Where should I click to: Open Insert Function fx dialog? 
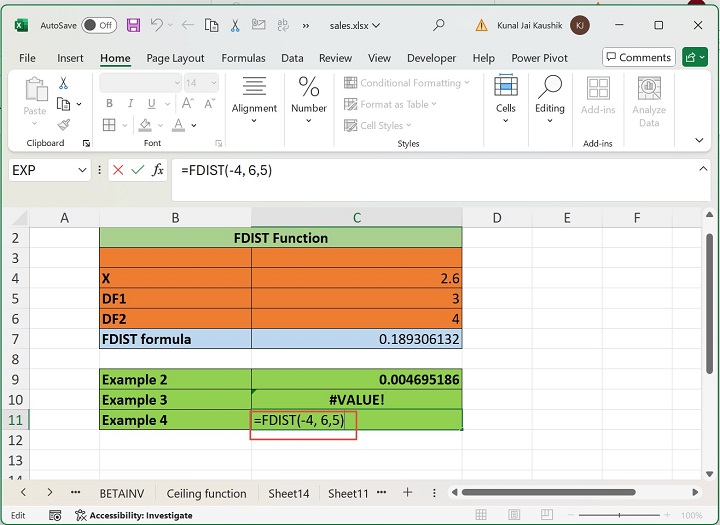click(x=158, y=170)
